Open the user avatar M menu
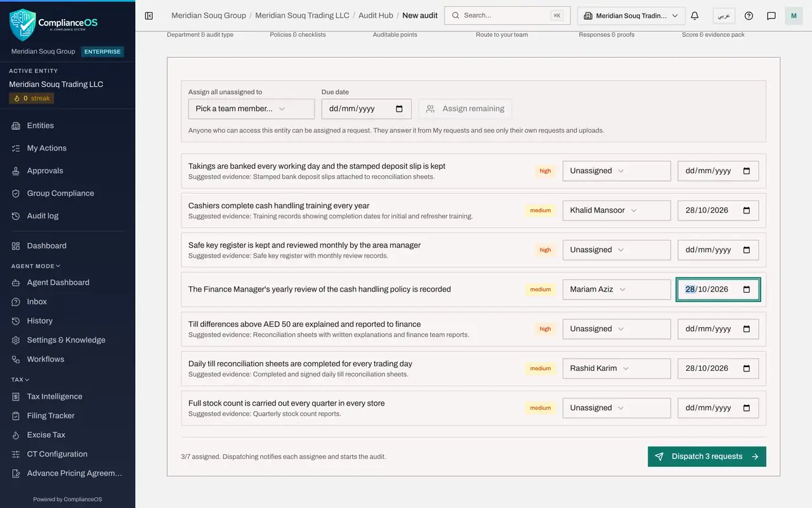 pos(794,16)
